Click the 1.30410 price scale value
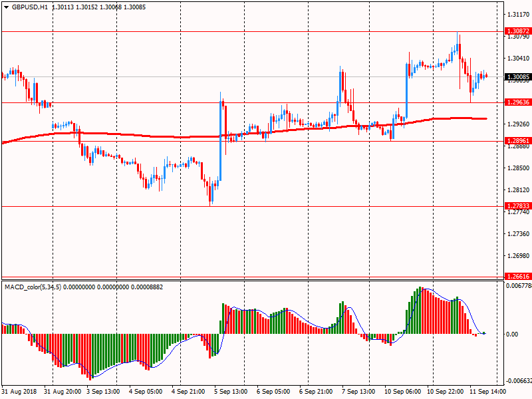The height and width of the screenshot is (399, 532). (519, 59)
